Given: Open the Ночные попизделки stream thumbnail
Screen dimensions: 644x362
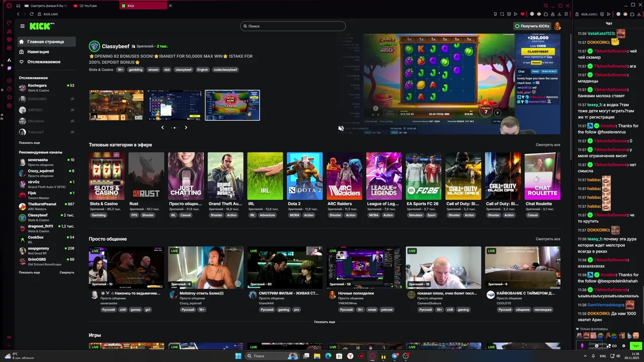Looking at the screenshot, I should 364,267.
